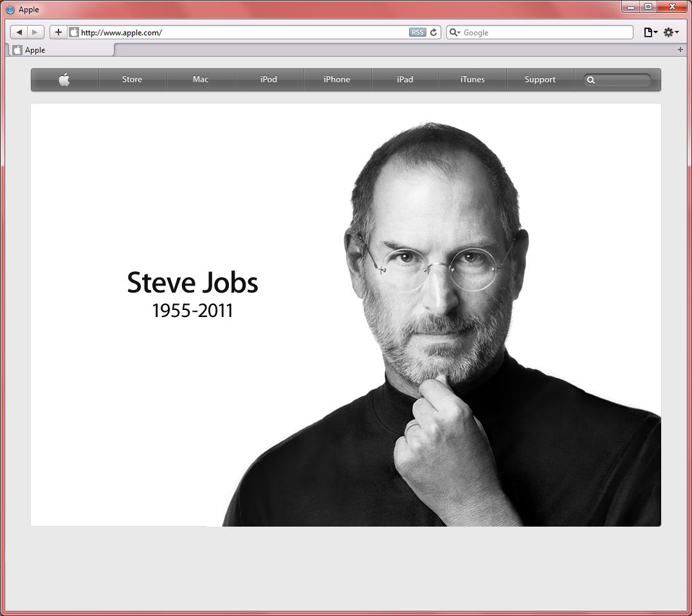Visit the Support section
The image size is (692, 616).
click(x=540, y=80)
